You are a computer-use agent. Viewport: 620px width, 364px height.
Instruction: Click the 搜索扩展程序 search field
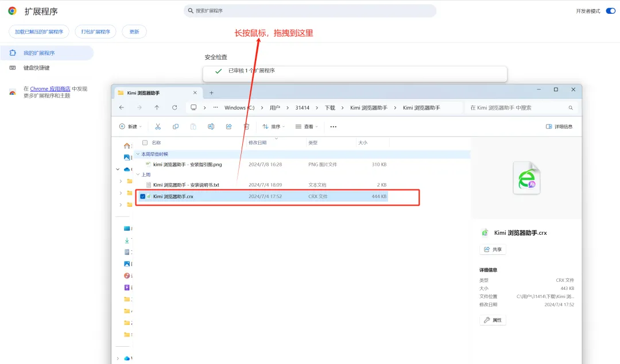pos(310,11)
